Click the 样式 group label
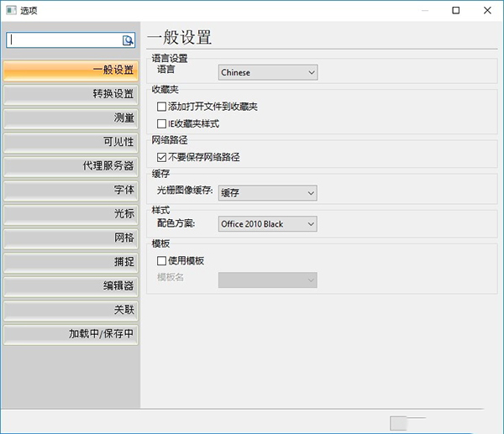504x434 pixels. (160, 210)
